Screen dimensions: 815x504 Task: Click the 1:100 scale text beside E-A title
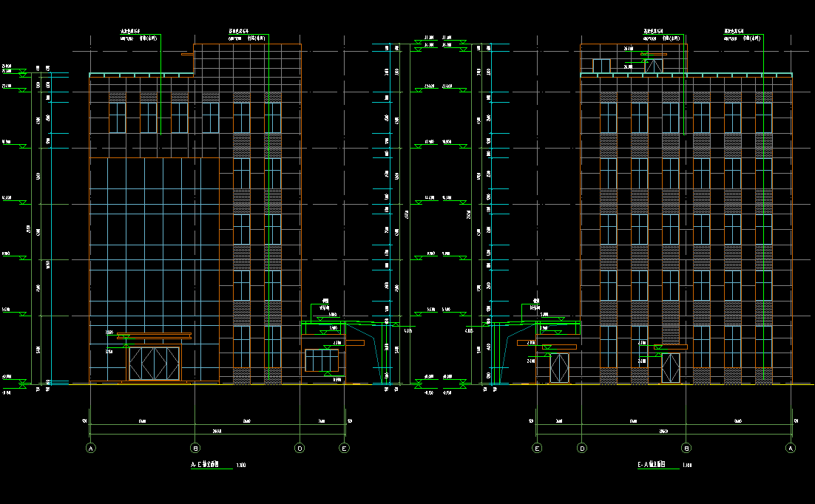coord(687,466)
